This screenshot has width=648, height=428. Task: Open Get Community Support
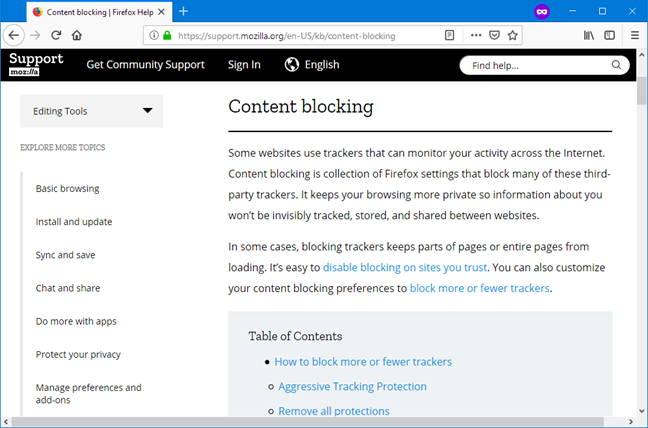coord(145,65)
